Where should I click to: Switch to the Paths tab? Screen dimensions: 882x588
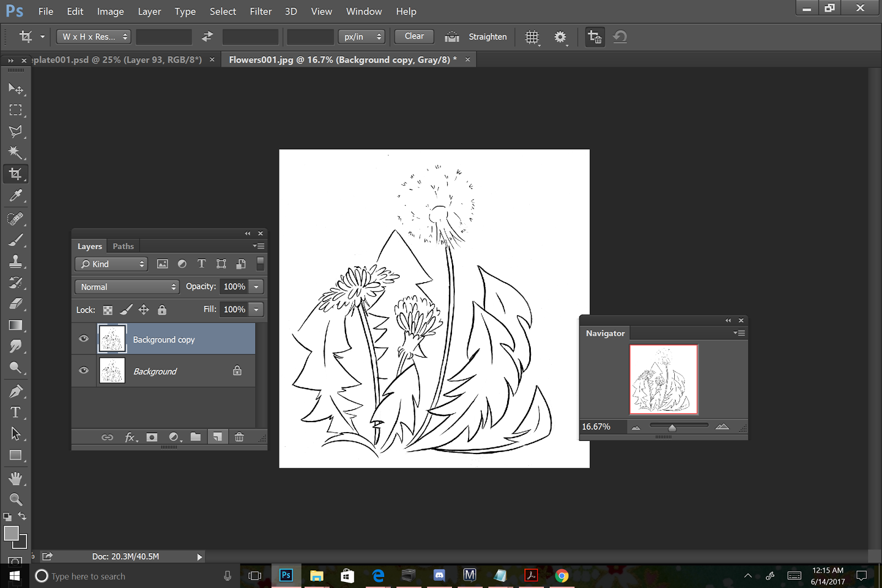click(123, 246)
